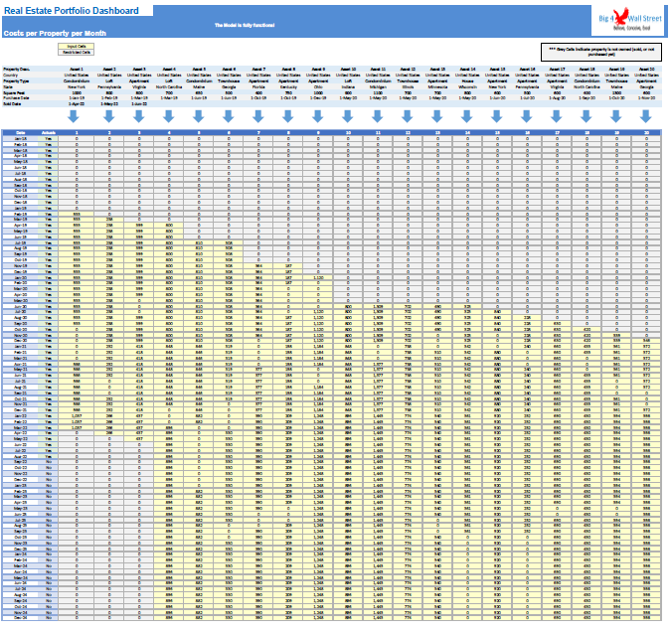Select the down arrow below Asset 13
672x632 pixels.
437,116
